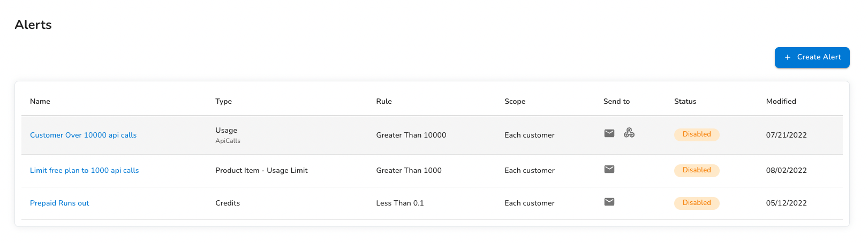Select the 07/21/2022 modified date cell
This screenshot has height=243, width=868.
pyautogui.click(x=786, y=135)
